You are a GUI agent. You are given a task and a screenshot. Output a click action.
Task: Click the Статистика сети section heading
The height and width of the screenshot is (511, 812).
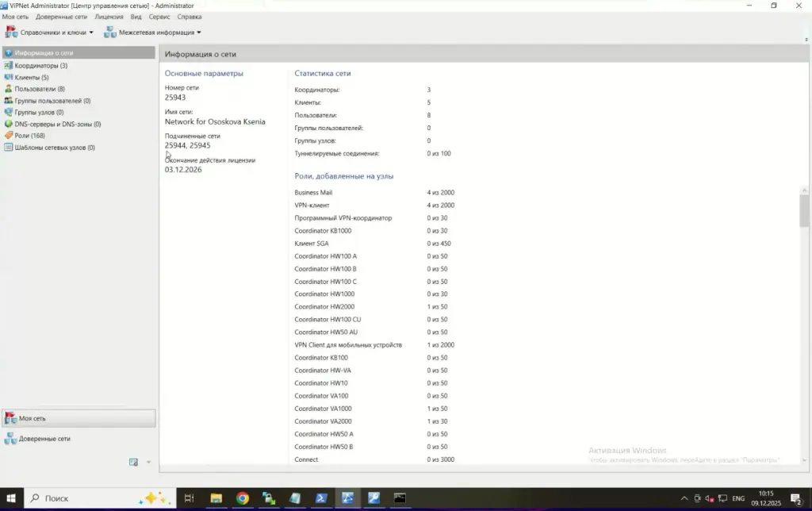click(323, 73)
